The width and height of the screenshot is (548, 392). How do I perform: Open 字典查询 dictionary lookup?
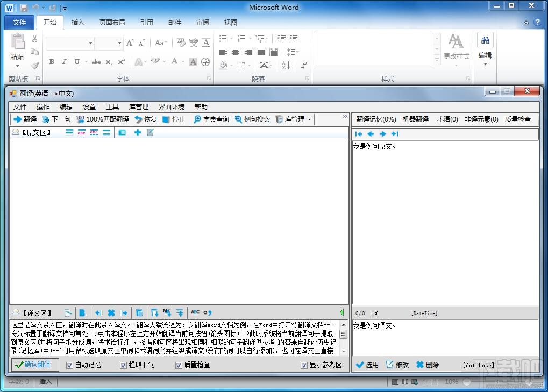coord(211,119)
